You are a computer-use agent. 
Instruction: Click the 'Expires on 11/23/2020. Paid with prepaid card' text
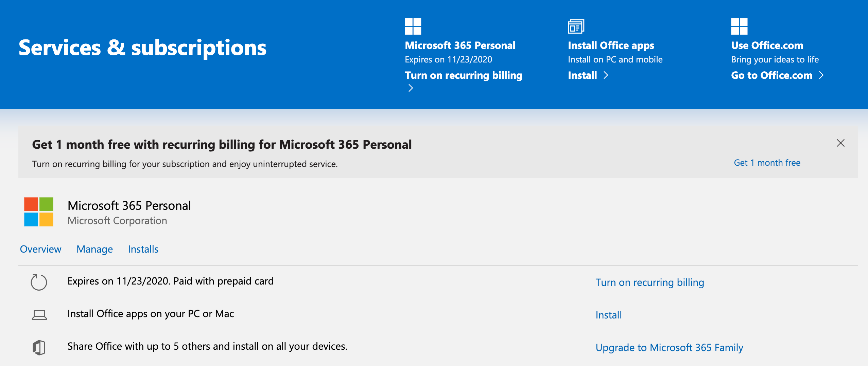(x=171, y=281)
